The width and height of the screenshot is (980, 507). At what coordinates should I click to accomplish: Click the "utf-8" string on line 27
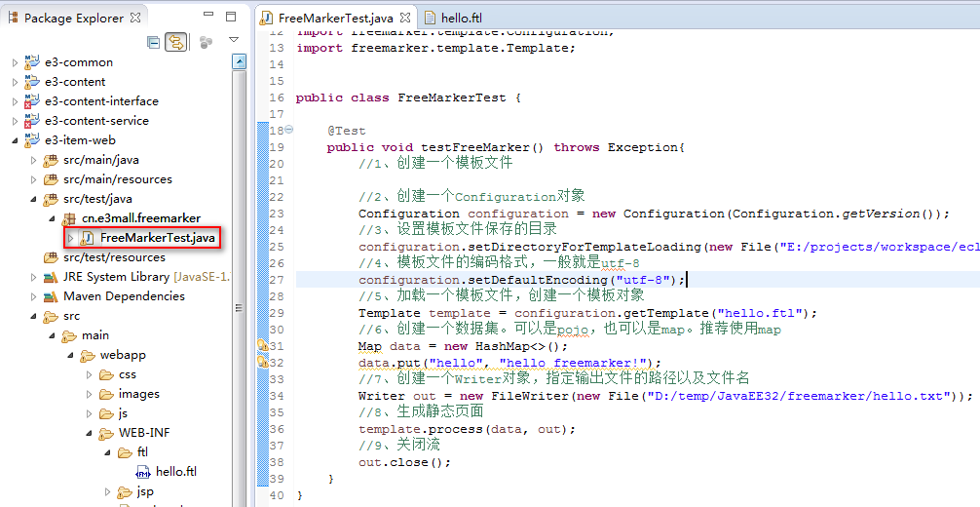coord(643,280)
